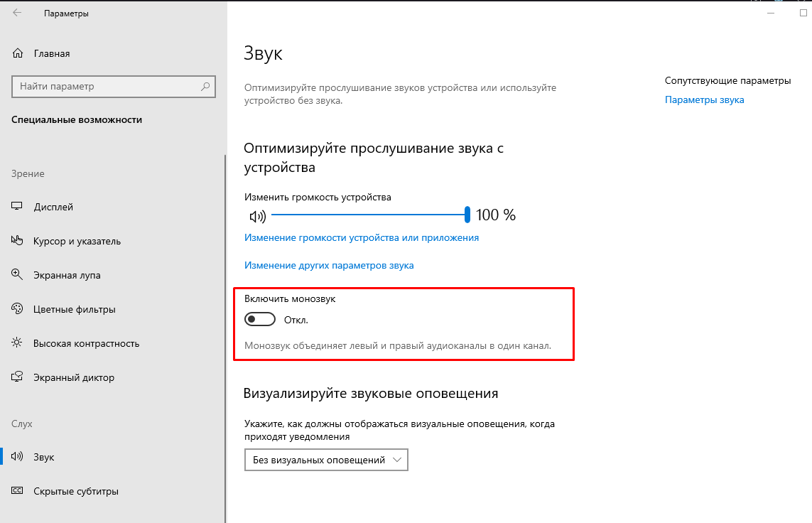
Task: Click the Home icon next to Главная
Action: pos(18,53)
